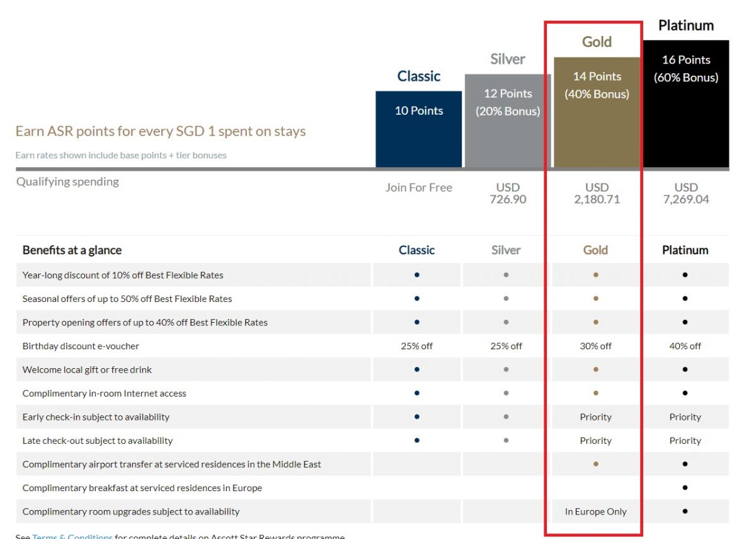Click Gold 'Priority' in the early check-in row
This screenshot has height=539, width=756.
pyautogui.click(x=596, y=417)
